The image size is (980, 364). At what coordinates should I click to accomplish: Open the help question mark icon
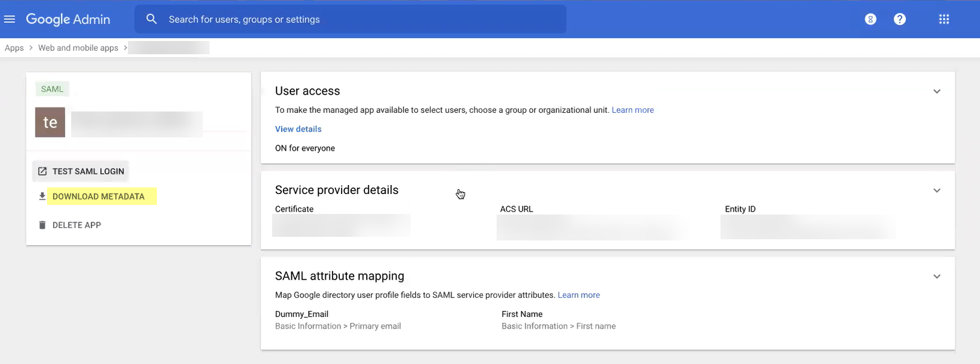pos(899,19)
